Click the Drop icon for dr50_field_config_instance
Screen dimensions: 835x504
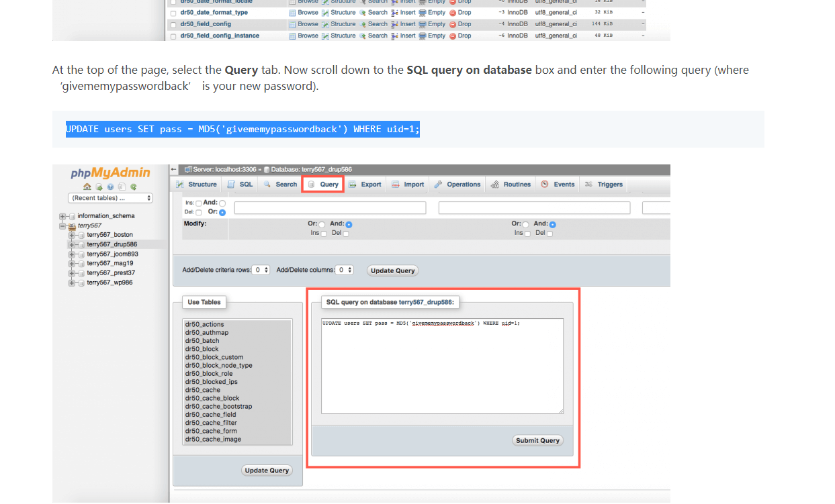[x=453, y=36]
